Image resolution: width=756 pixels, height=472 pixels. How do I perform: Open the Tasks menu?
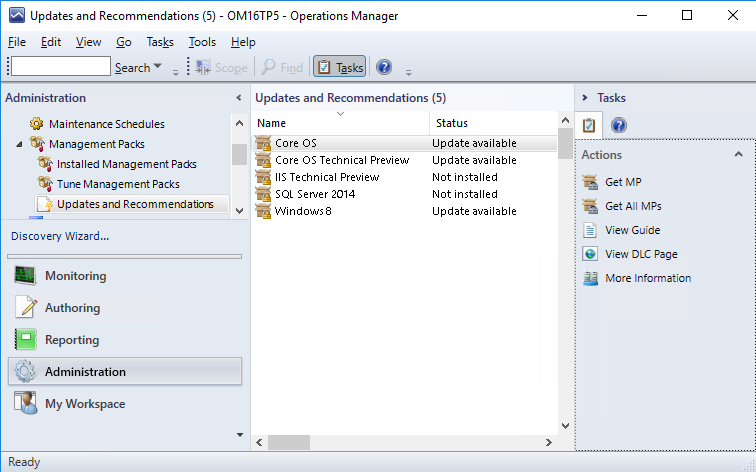(x=160, y=42)
